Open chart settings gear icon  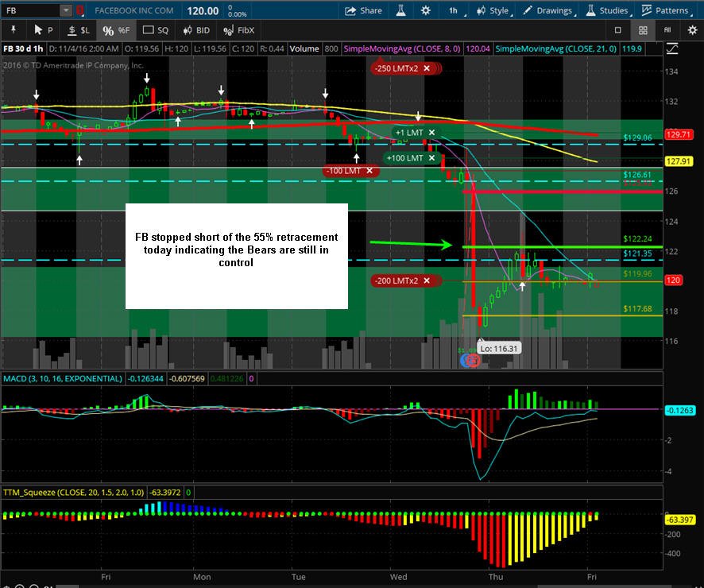point(425,10)
